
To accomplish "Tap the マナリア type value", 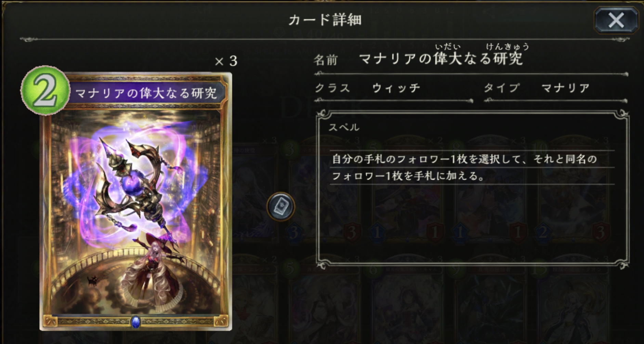I will [x=566, y=88].
